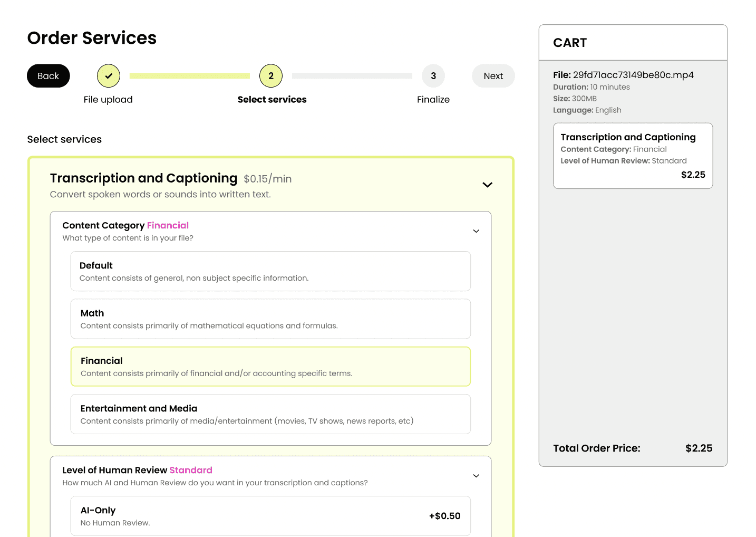The width and height of the screenshot is (756, 537).
Task: Click the step 2 circle indicator
Action: pyautogui.click(x=271, y=76)
